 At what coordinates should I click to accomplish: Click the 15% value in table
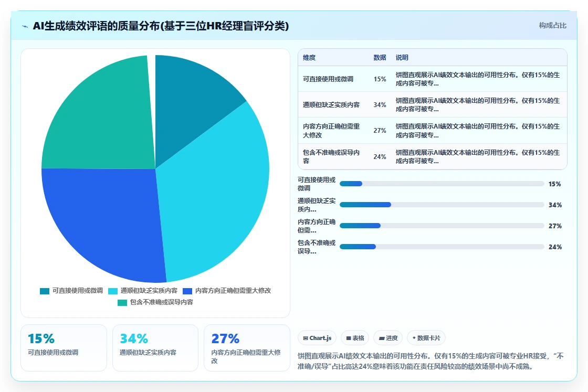(x=380, y=79)
